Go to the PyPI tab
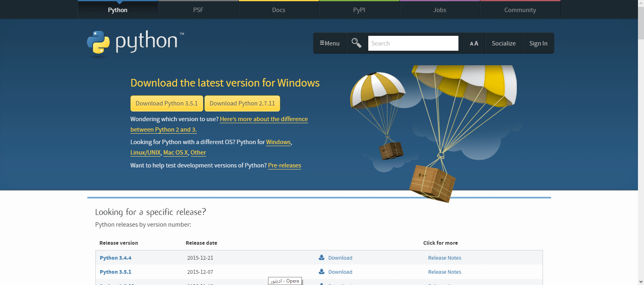The width and height of the screenshot is (644, 285). pos(359,10)
